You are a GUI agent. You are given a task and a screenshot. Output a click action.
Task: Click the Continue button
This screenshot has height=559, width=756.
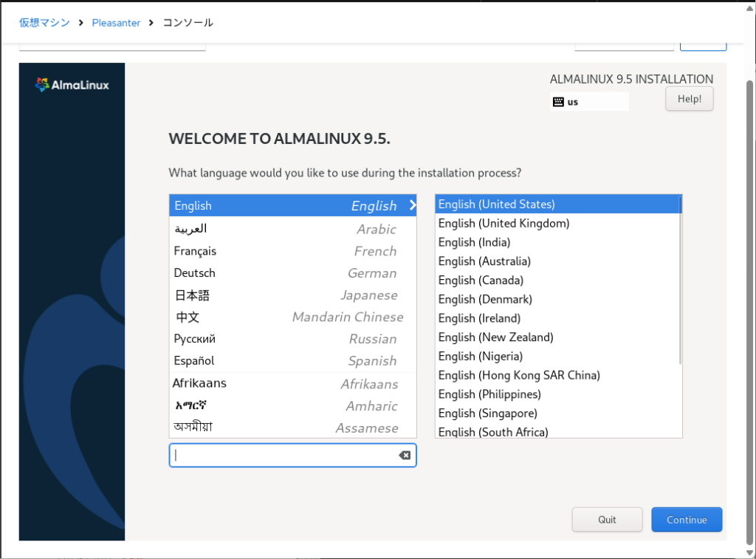686,520
